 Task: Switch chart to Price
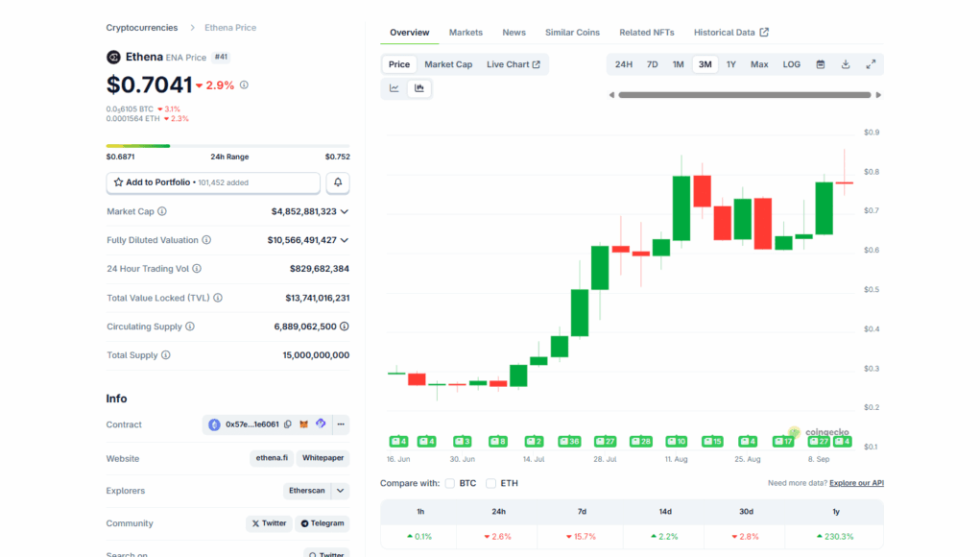pos(398,64)
